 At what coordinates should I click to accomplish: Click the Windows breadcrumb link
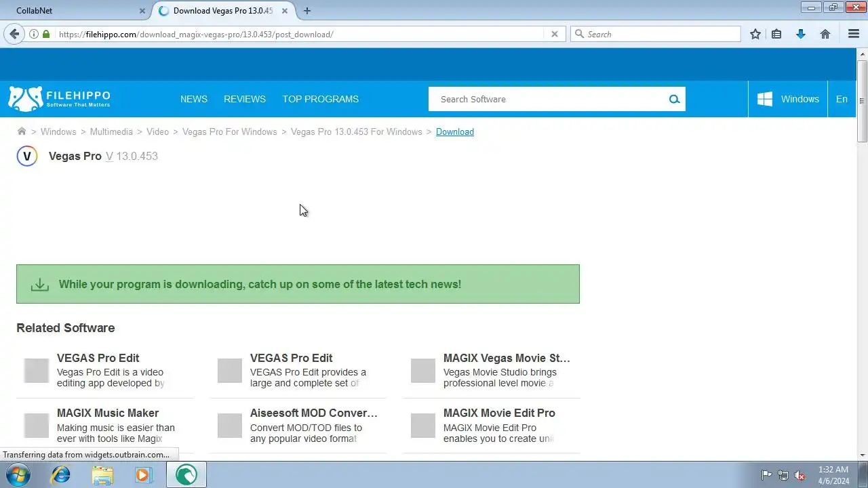tap(58, 131)
